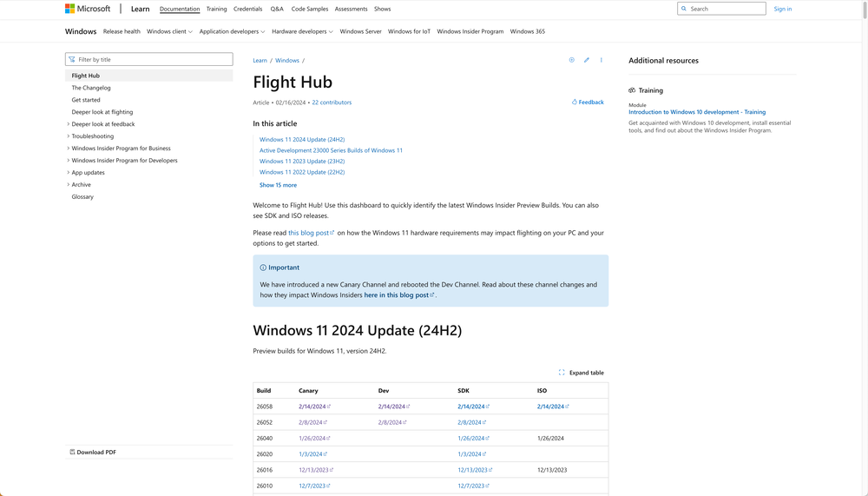Open the Hardware developers dropdown
This screenshot has height=496, width=868.
tap(302, 31)
